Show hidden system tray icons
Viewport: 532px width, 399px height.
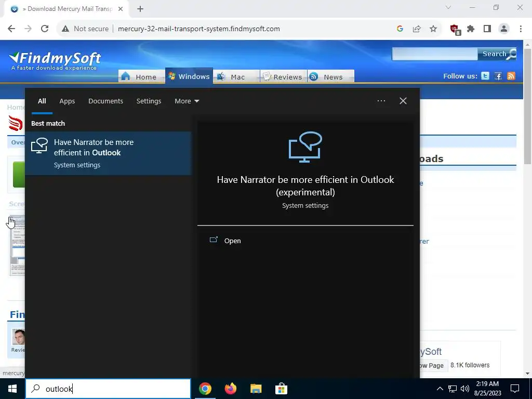pos(440,389)
